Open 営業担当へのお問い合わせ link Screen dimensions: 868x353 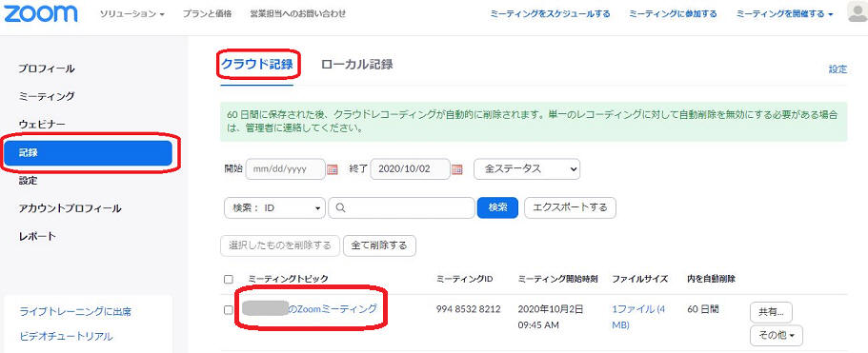pos(298,14)
